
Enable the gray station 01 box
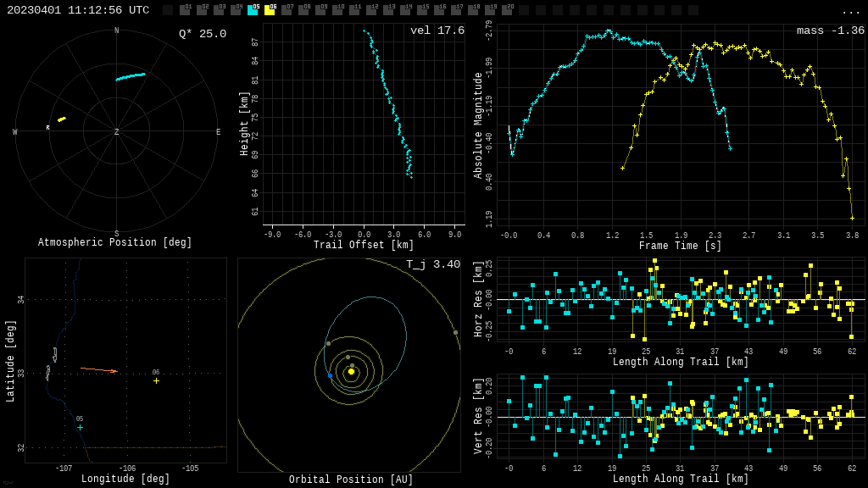[185, 10]
